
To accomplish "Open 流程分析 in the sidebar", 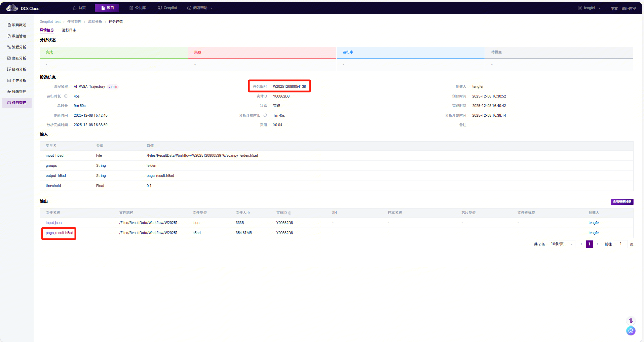I will pyautogui.click(x=17, y=47).
